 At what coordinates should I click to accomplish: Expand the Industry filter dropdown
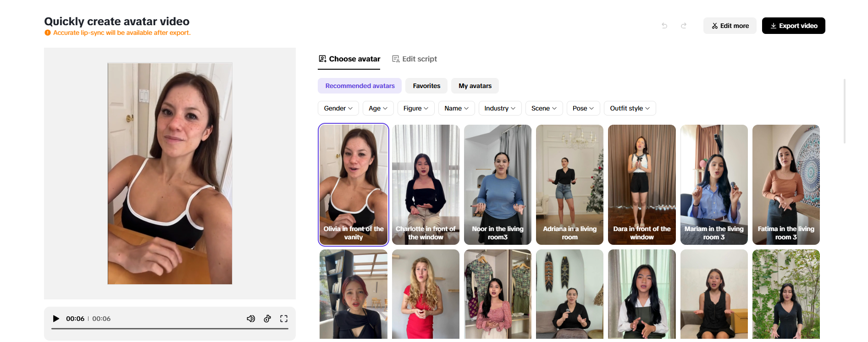click(500, 108)
